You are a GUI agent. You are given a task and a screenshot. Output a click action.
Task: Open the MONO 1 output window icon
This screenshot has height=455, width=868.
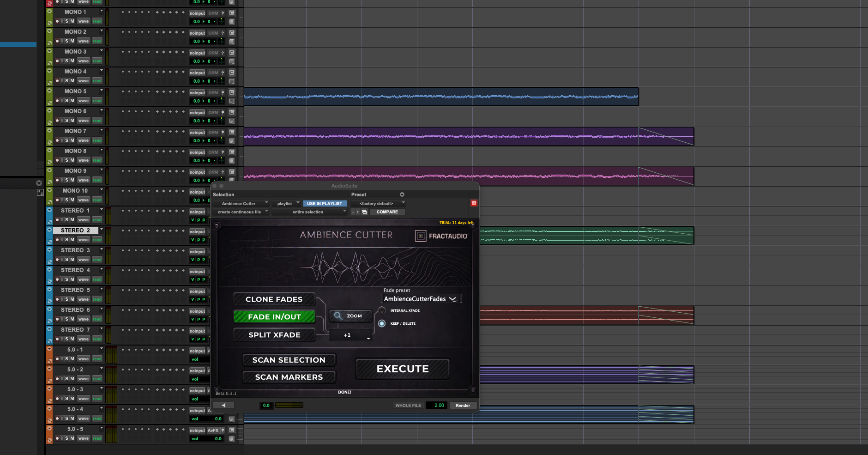(232, 13)
